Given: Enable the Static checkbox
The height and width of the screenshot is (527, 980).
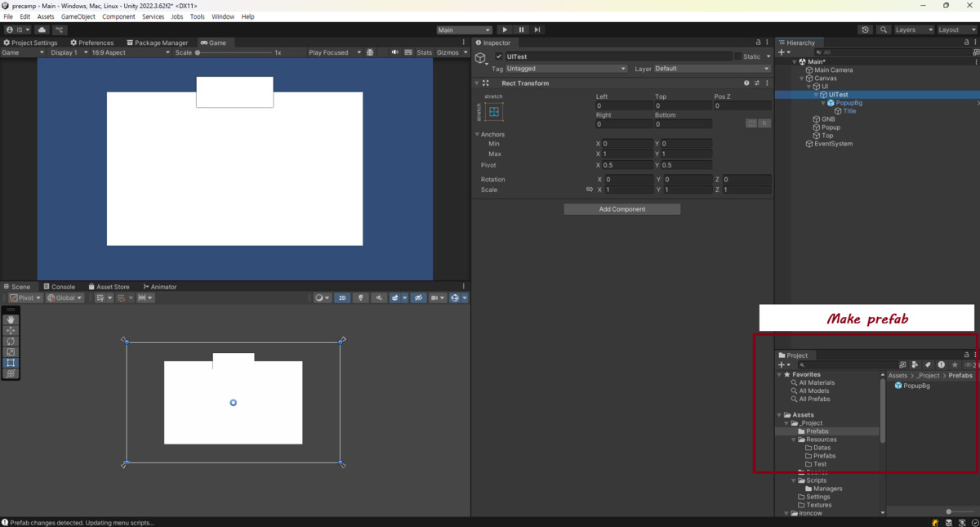Looking at the screenshot, I should tap(737, 56).
